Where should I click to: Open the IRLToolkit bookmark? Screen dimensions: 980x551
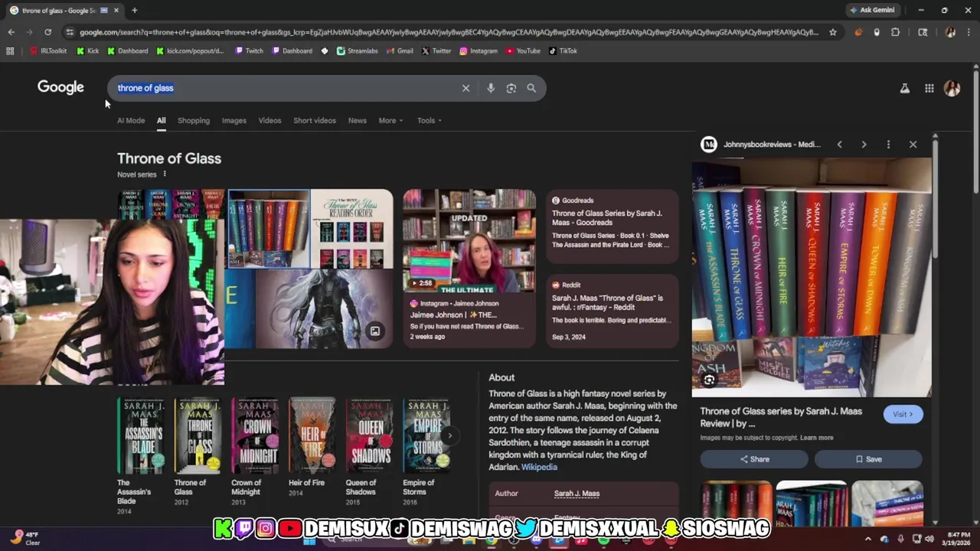click(x=48, y=51)
